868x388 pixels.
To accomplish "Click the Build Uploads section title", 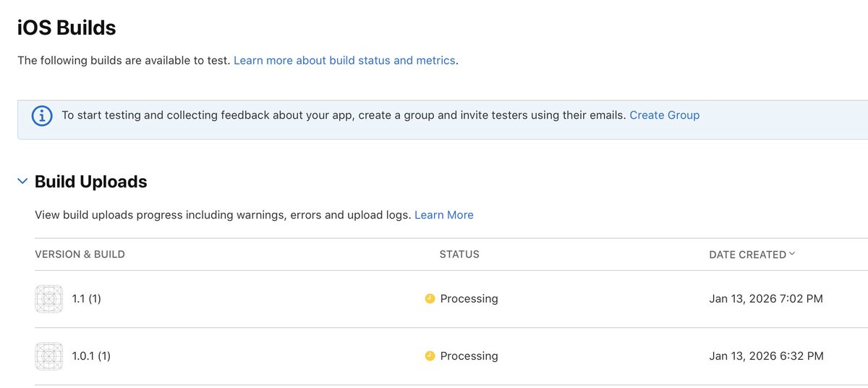I will pos(91,182).
